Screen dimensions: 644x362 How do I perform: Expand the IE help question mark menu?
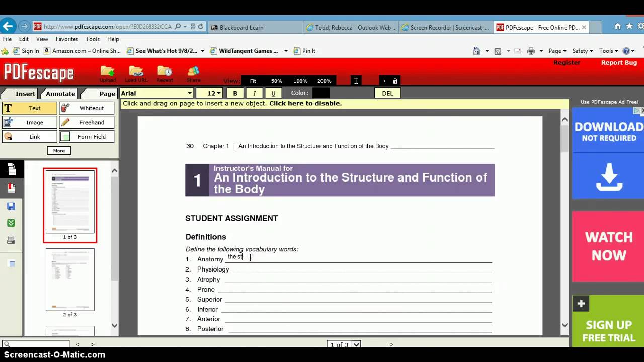(629, 51)
